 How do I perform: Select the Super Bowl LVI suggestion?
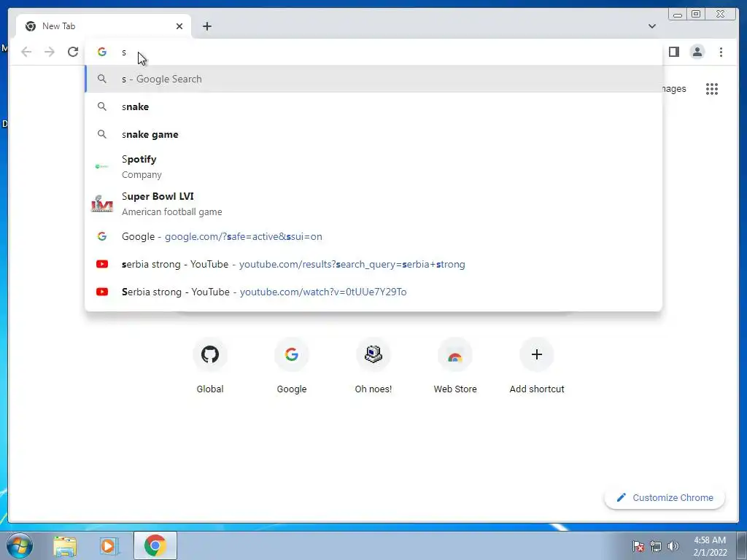373,204
